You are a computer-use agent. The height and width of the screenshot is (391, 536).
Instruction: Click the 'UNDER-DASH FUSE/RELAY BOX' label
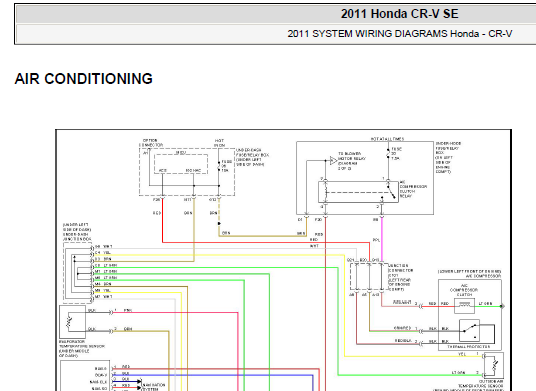(x=252, y=157)
